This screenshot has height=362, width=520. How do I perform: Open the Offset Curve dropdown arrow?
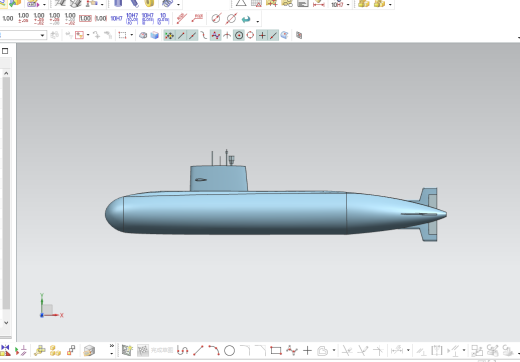(x=334, y=351)
